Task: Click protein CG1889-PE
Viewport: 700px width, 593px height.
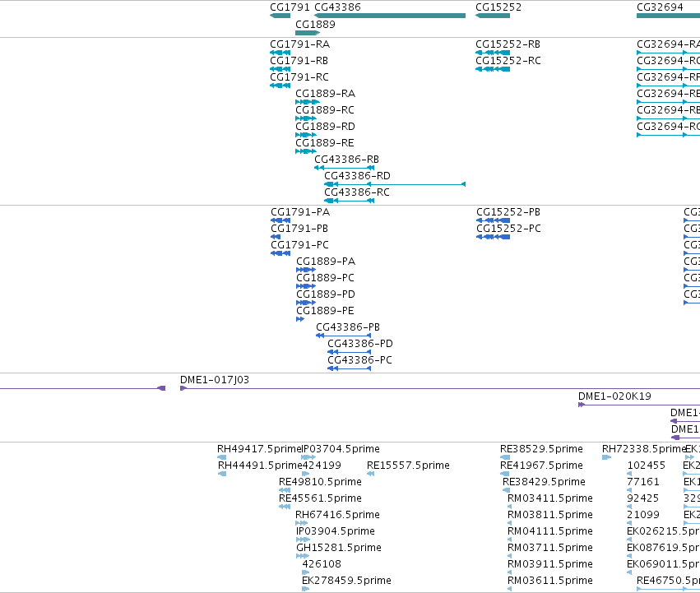Action: point(325,311)
